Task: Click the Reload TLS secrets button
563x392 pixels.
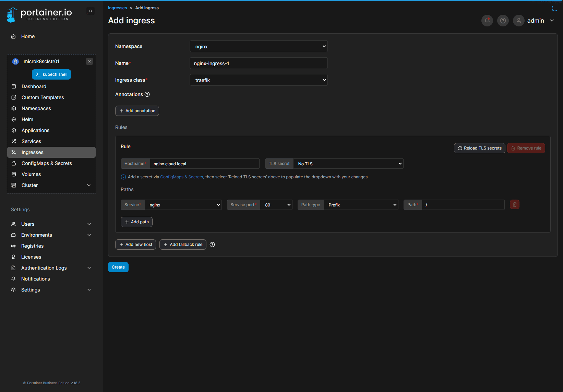Action: click(x=479, y=148)
